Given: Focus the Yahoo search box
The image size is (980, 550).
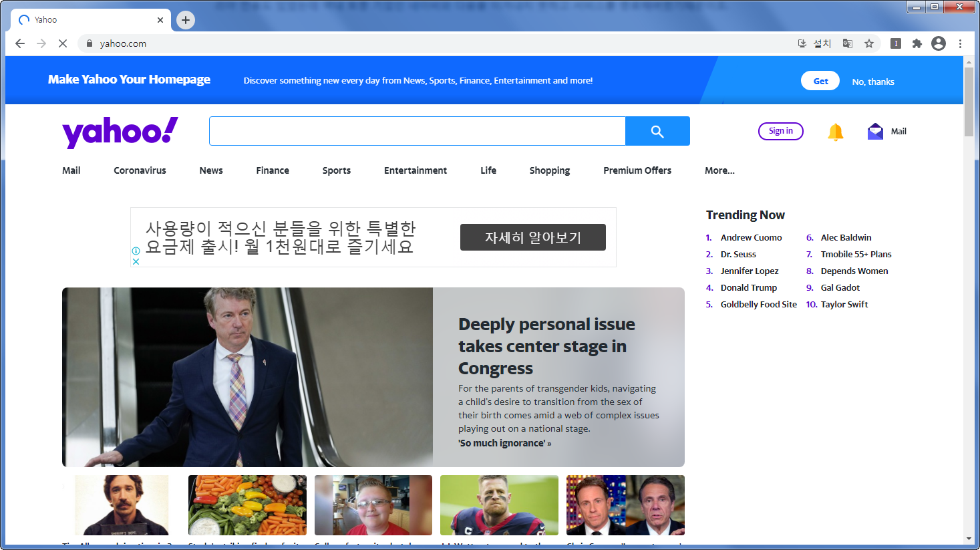Looking at the screenshot, I should click(x=418, y=131).
